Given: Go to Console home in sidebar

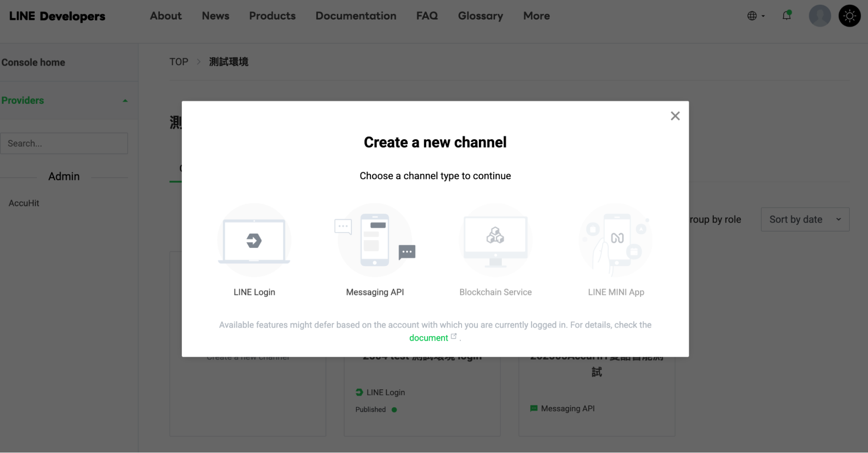Looking at the screenshot, I should [x=33, y=62].
